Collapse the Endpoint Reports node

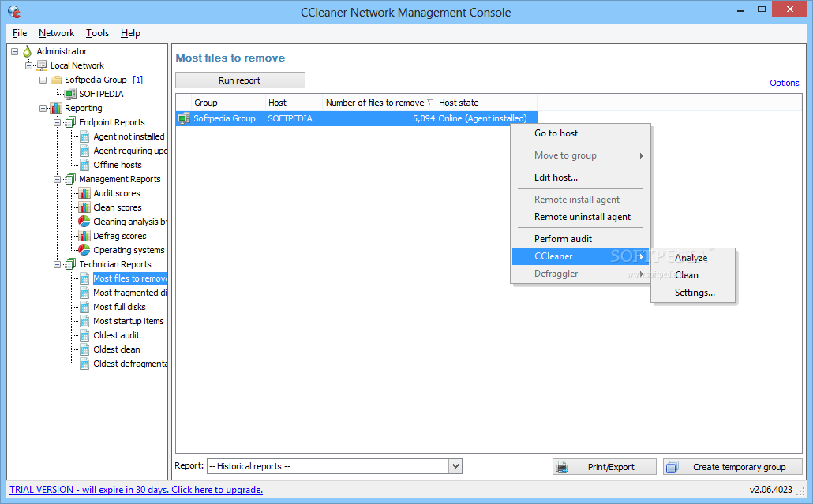[57, 122]
